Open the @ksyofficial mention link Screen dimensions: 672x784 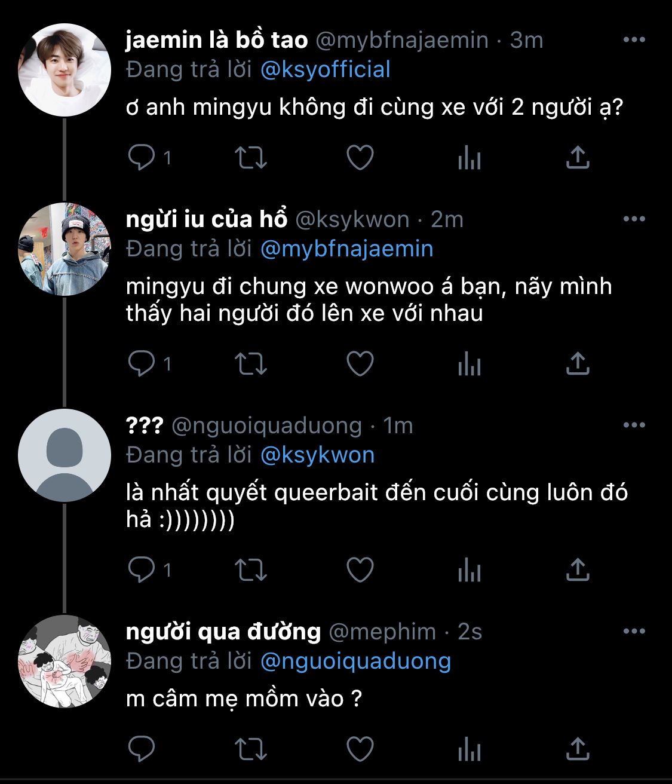326,70
